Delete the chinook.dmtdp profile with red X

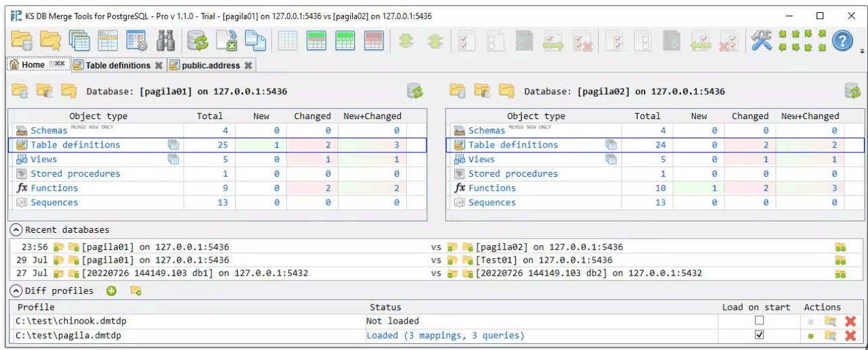850,322
